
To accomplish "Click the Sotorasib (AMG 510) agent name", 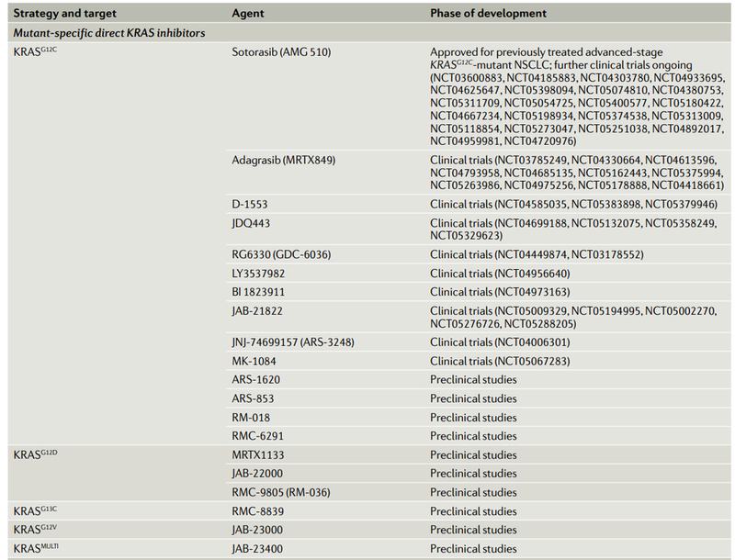I will 286,52.
